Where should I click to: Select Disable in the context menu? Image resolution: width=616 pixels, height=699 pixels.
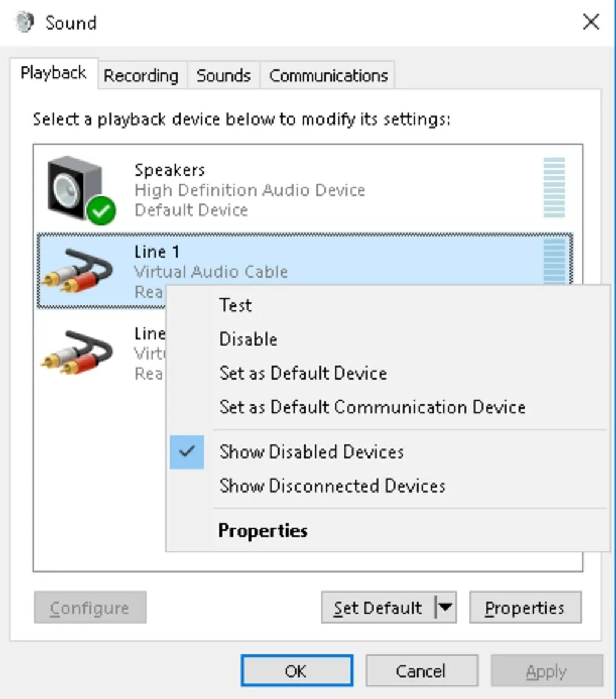pos(248,339)
